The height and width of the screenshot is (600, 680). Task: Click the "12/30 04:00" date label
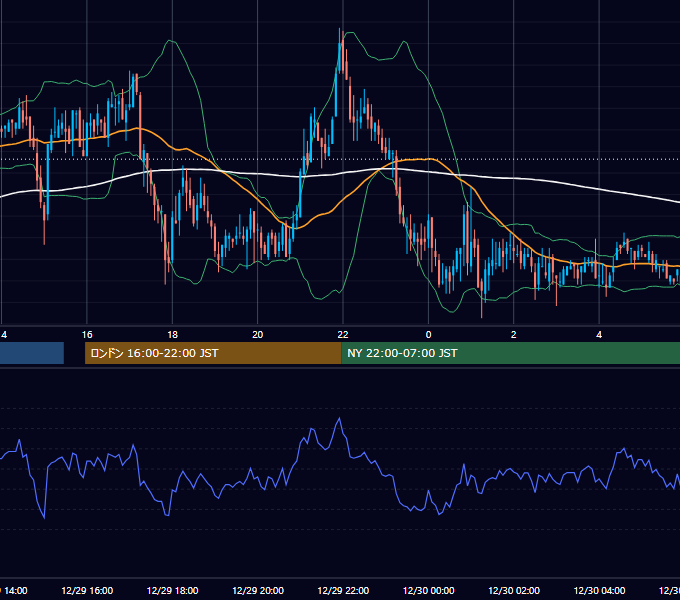pos(599,591)
